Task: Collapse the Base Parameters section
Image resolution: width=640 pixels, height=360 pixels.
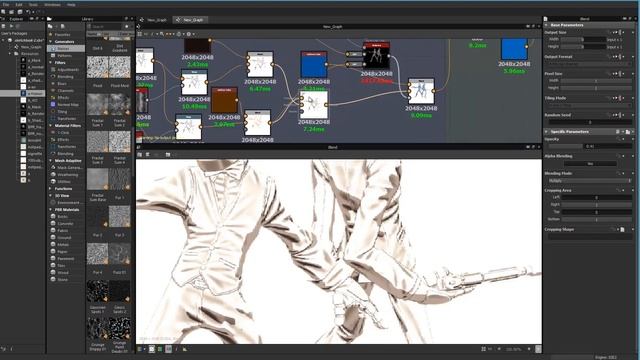Action: 546,25
